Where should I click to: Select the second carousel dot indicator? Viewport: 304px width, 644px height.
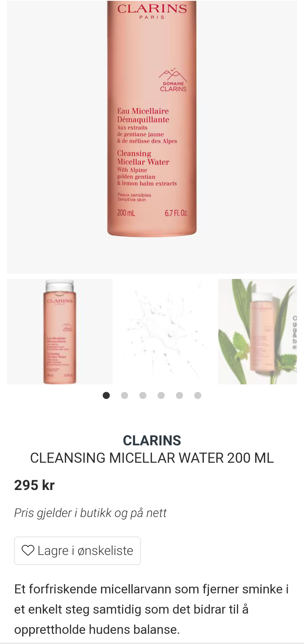(124, 395)
